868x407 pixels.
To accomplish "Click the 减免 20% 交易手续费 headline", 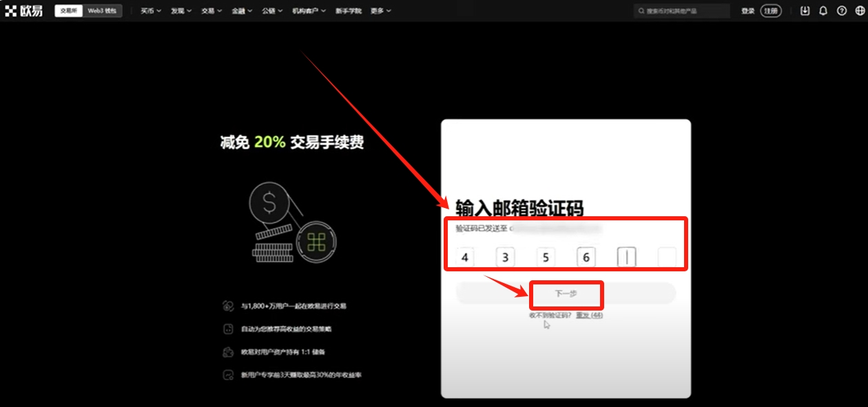I will coord(292,143).
